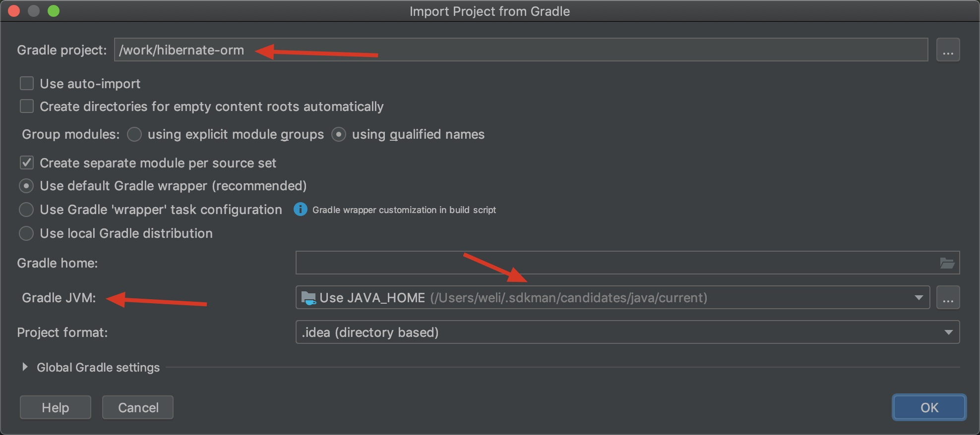Confirm import with the OK button

click(929, 407)
